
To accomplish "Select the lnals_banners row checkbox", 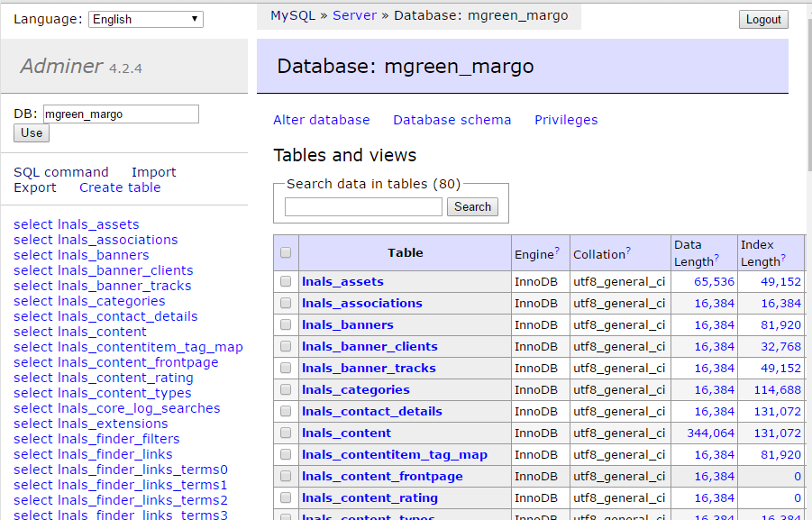I will coord(286,325).
